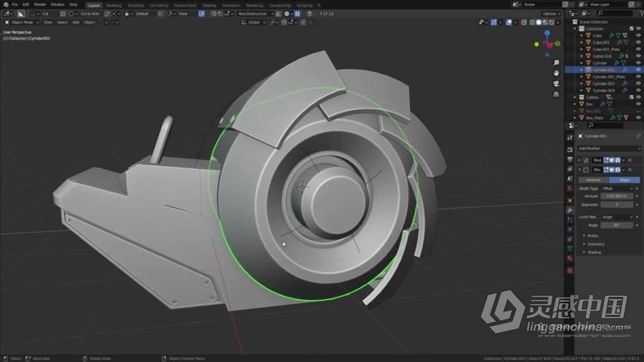Open the Modifiers wrench tab
644x362 pixels.
570,210
